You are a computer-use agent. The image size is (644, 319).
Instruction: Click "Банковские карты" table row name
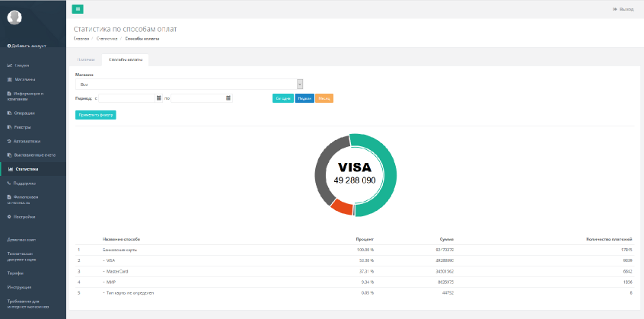click(x=120, y=250)
